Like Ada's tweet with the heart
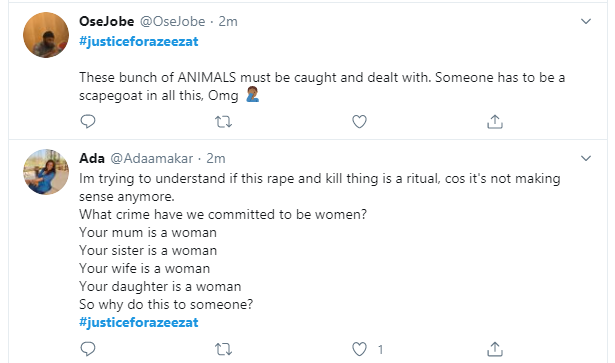 (359, 348)
